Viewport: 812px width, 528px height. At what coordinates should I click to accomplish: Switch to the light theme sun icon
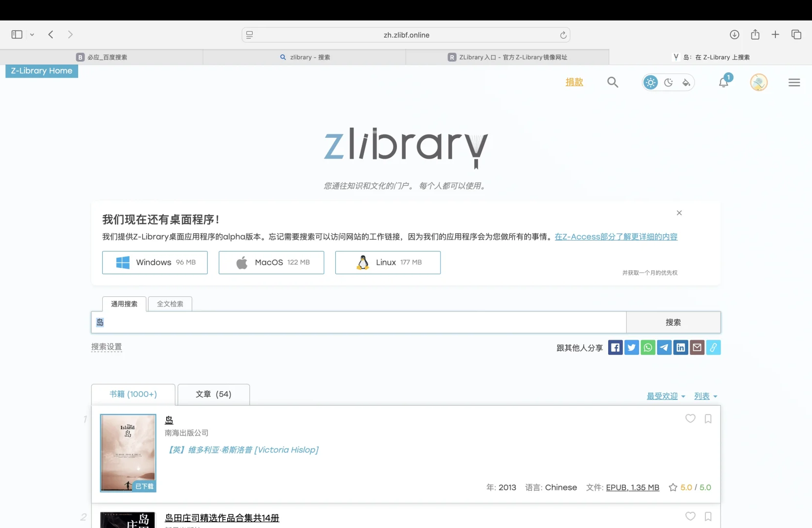click(x=651, y=82)
